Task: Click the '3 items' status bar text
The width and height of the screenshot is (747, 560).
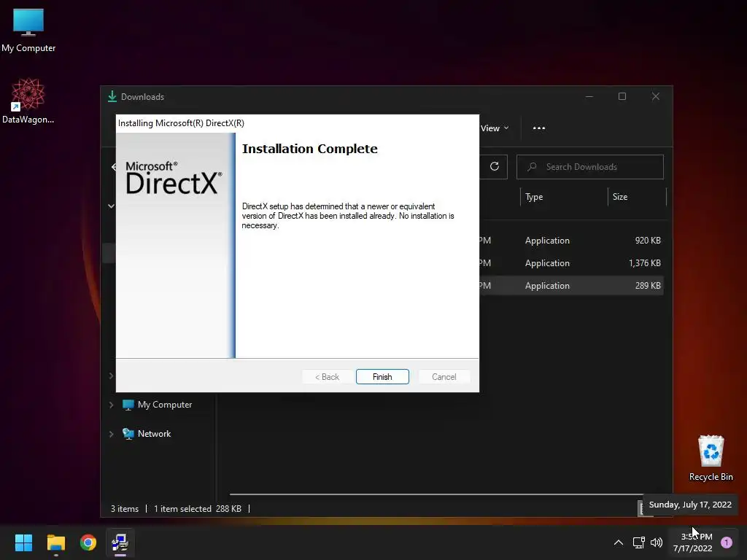Action: click(x=124, y=508)
